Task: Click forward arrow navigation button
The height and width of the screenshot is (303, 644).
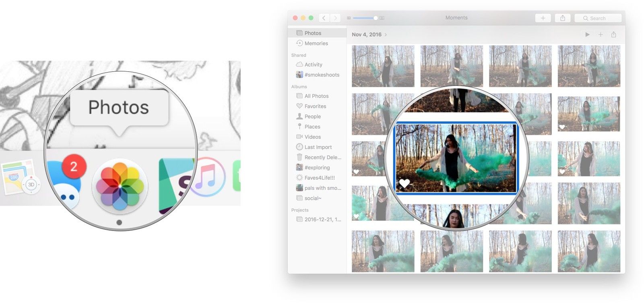Action: (x=335, y=18)
